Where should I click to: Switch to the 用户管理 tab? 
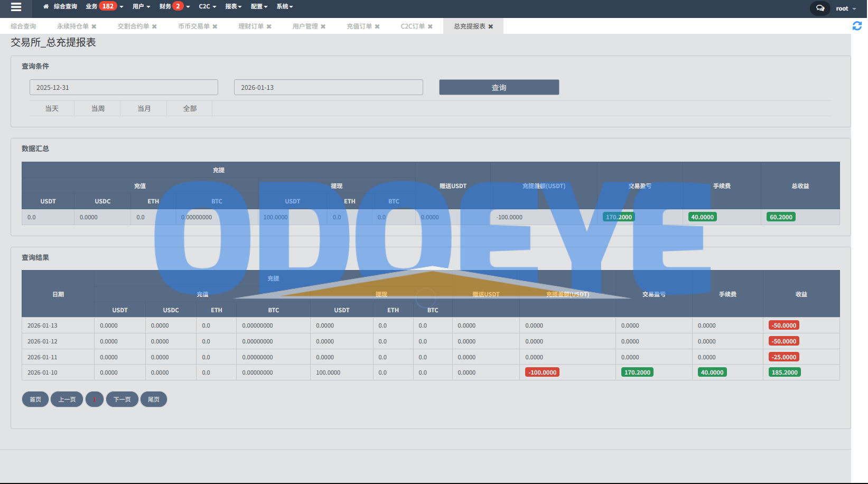tap(305, 26)
